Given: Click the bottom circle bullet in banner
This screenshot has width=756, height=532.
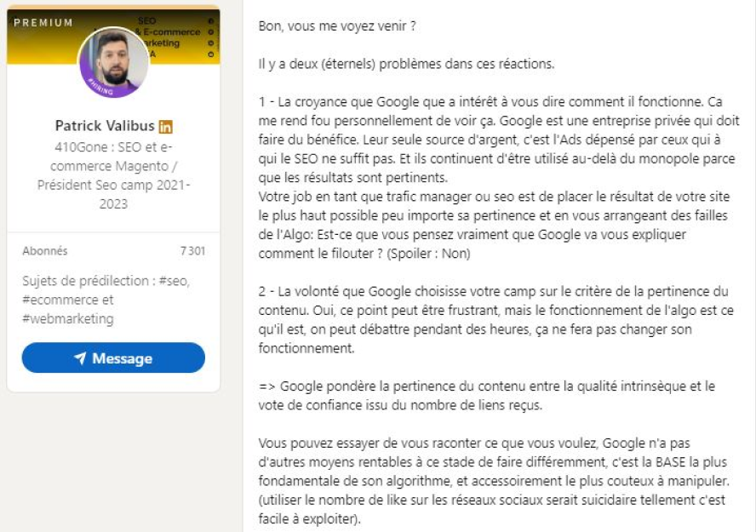Looking at the screenshot, I should point(210,54).
